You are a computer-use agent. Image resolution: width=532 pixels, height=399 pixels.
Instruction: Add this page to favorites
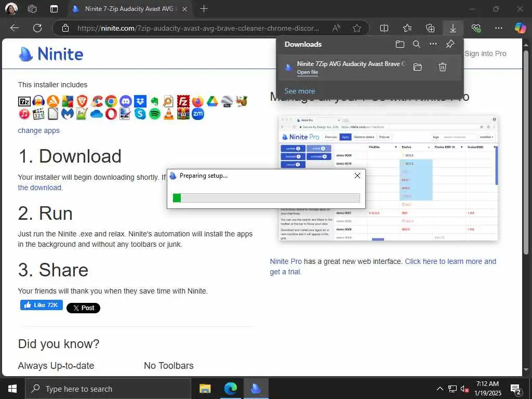pos(357,28)
